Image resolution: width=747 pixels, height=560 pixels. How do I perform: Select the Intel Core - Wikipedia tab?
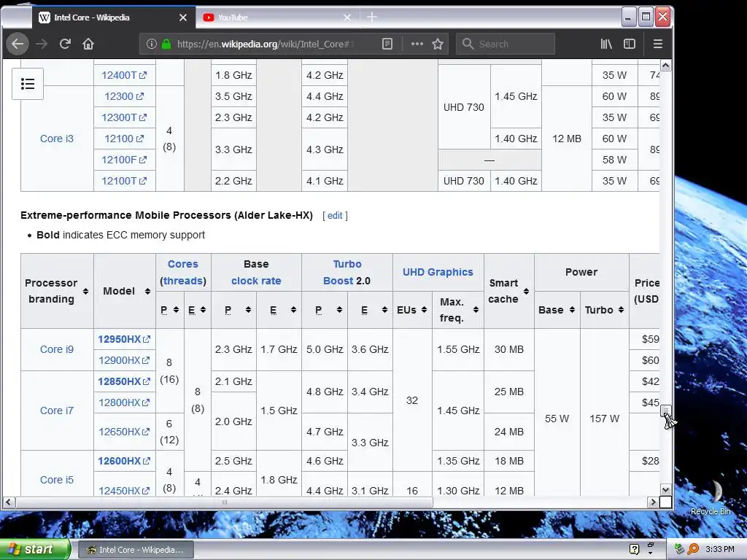113,17
